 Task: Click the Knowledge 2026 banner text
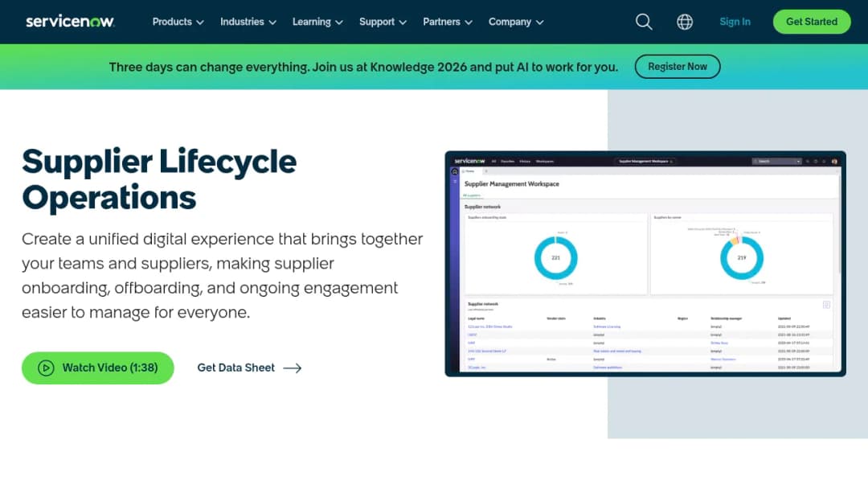pyautogui.click(x=363, y=67)
